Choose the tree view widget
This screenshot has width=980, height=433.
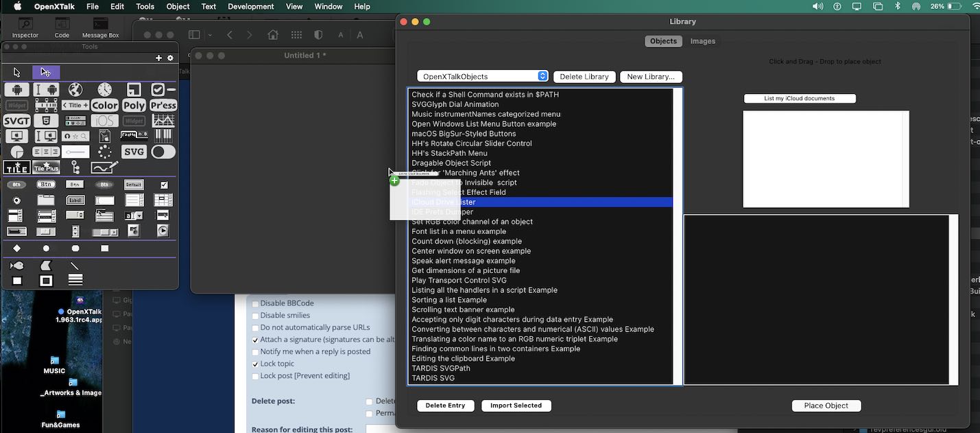(75, 167)
